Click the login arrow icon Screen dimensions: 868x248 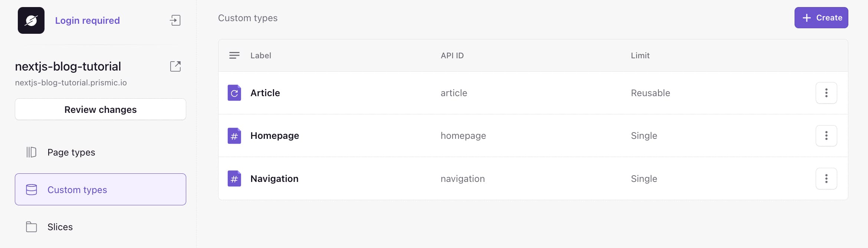(x=175, y=20)
